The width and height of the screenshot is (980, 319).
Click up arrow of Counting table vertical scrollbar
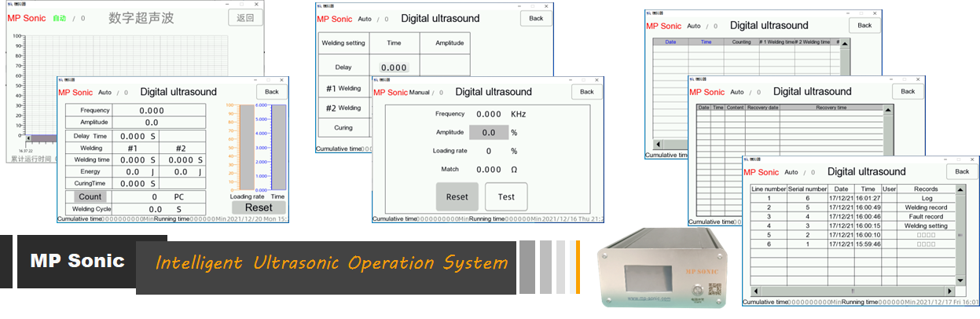pos(846,43)
